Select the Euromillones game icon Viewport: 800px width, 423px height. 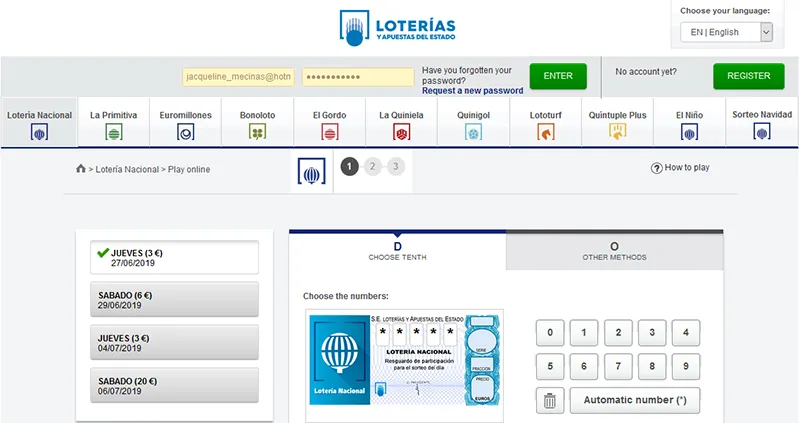[185, 133]
